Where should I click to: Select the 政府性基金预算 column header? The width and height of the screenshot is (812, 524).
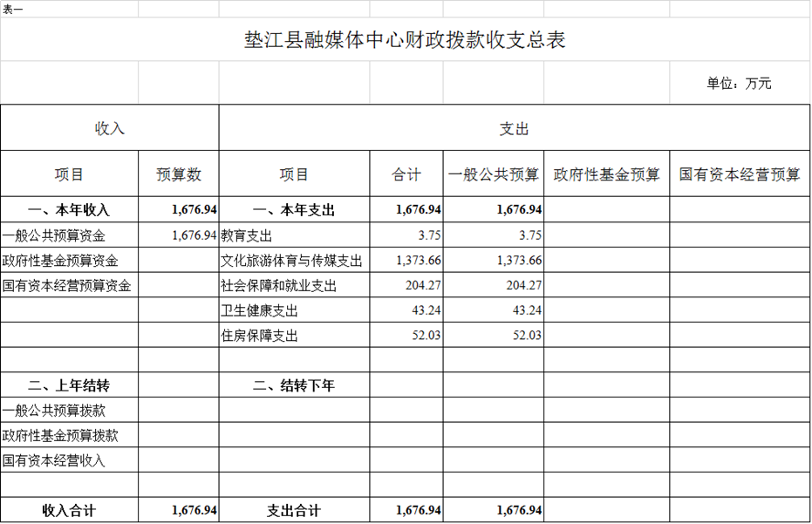pos(607,174)
